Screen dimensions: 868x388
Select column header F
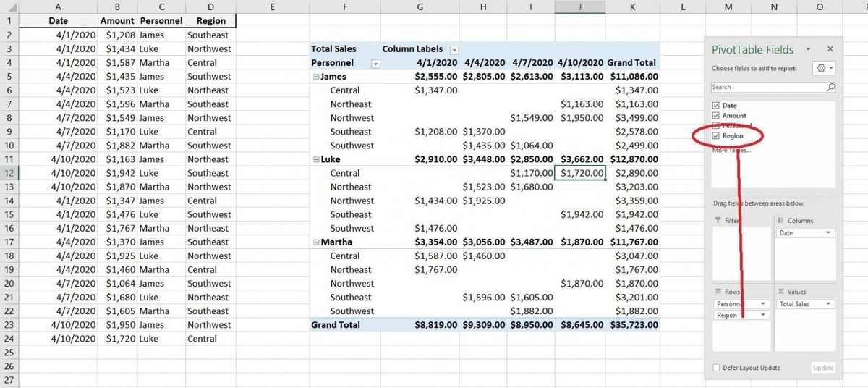[345, 7]
